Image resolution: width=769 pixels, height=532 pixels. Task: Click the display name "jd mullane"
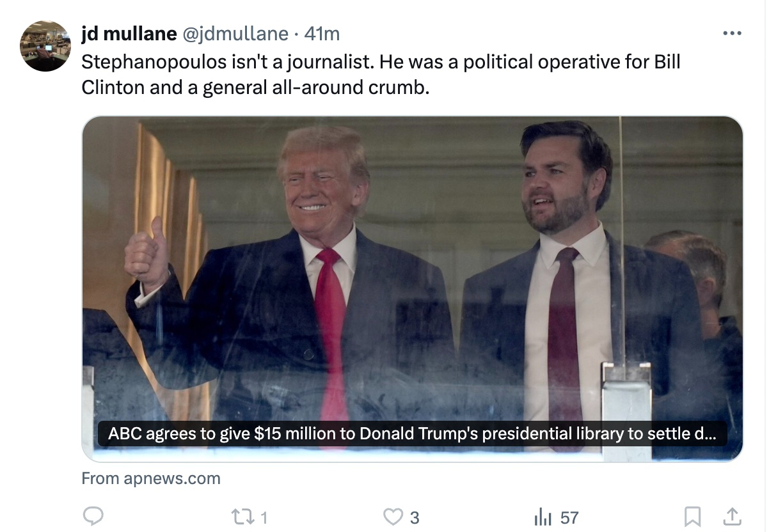pyautogui.click(x=129, y=33)
